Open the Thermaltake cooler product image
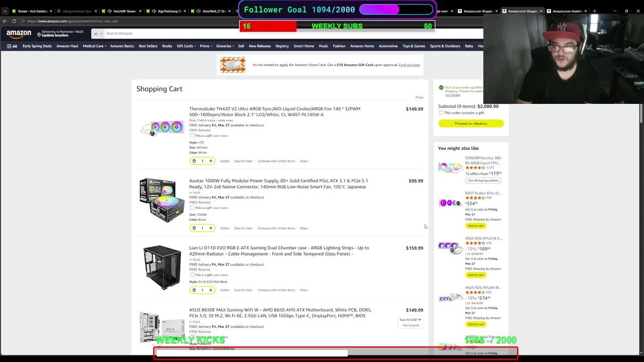 [x=162, y=128]
